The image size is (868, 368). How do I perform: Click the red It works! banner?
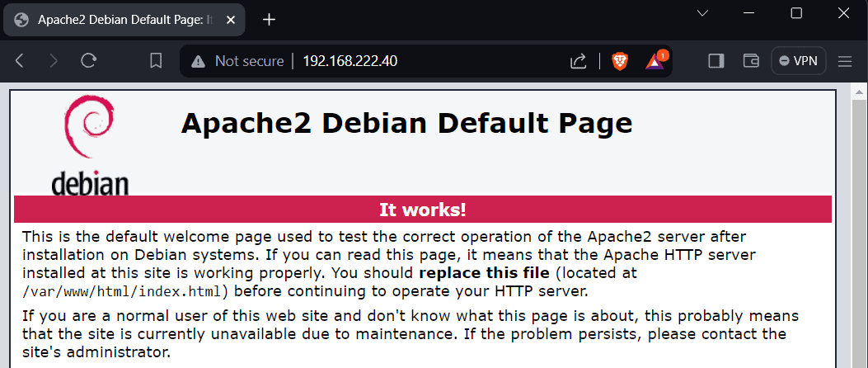422,209
